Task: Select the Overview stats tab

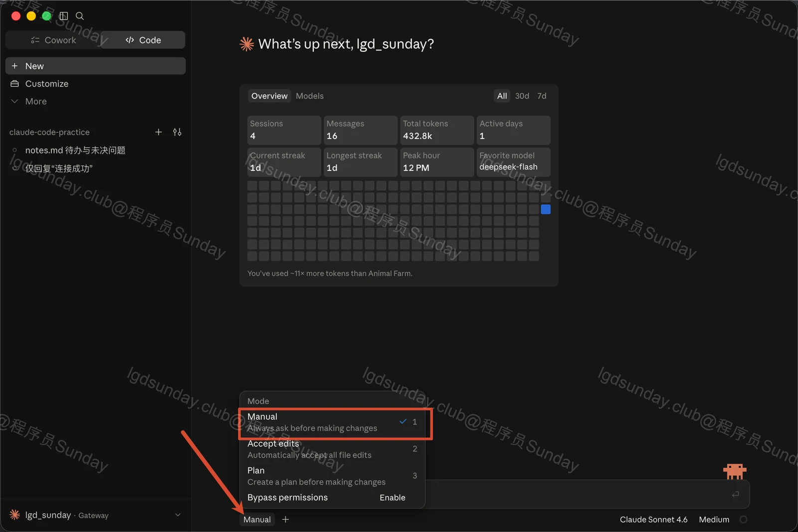Action: pos(269,96)
